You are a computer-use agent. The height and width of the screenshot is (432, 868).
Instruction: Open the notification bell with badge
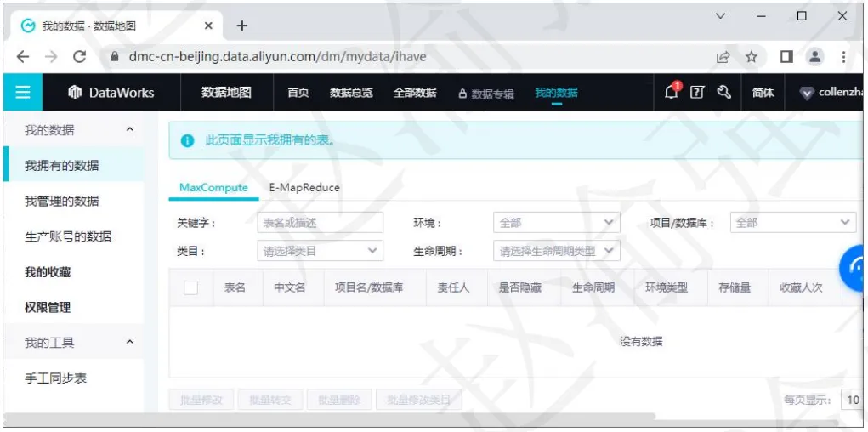(x=672, y=92)
